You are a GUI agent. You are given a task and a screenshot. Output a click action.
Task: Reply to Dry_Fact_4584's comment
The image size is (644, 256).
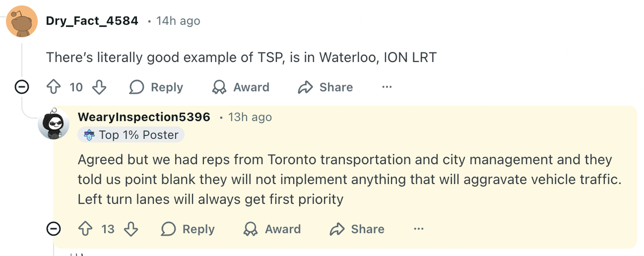[x=156, y=88]
